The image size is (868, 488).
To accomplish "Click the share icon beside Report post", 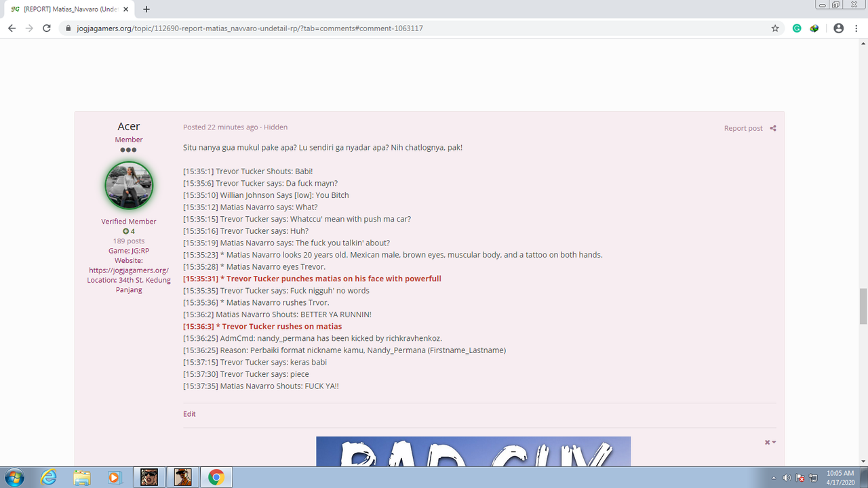I will [x=773, y=128].
